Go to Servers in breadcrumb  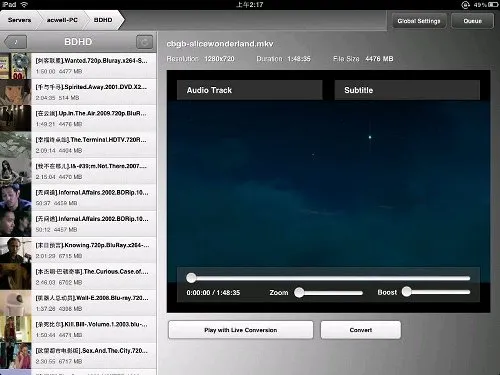tap(19, 20)
